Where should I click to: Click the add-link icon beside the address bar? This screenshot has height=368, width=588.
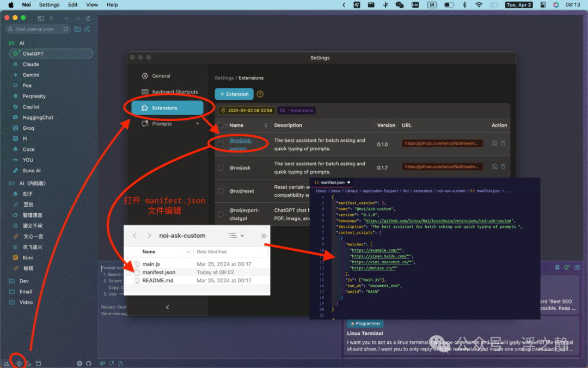[x=87, y=29]
